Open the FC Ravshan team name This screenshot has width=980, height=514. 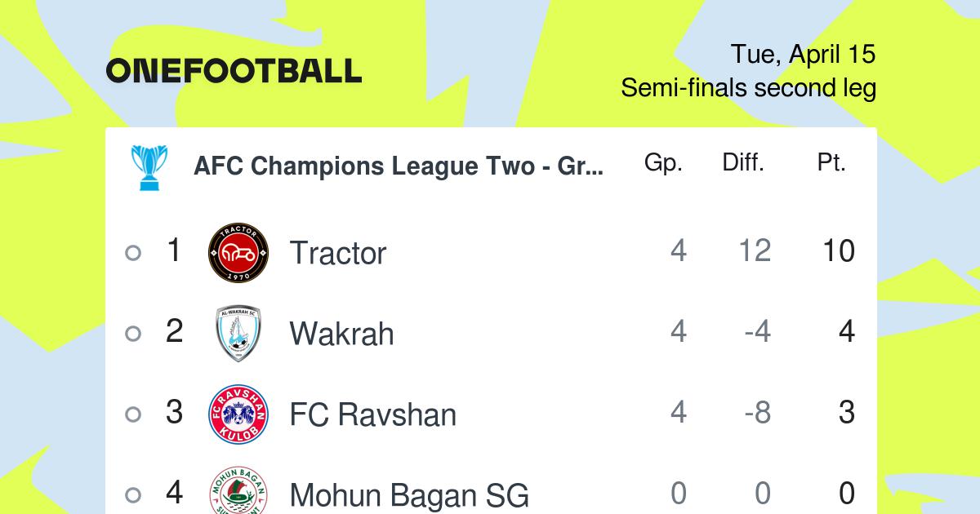[372, 414]
